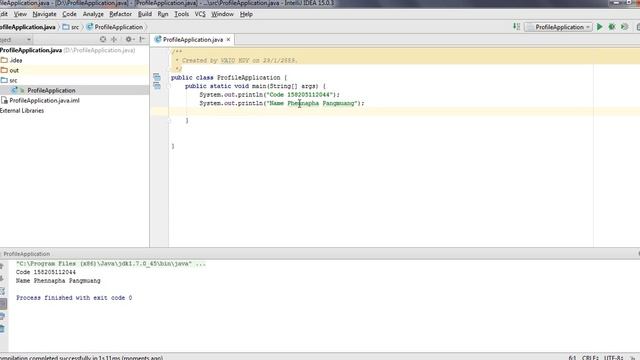Viewport: 640px width, 360px height.
Task: Toggle highlighted scroll-to-end button in Run panel
Action: (x=3, y=304)
